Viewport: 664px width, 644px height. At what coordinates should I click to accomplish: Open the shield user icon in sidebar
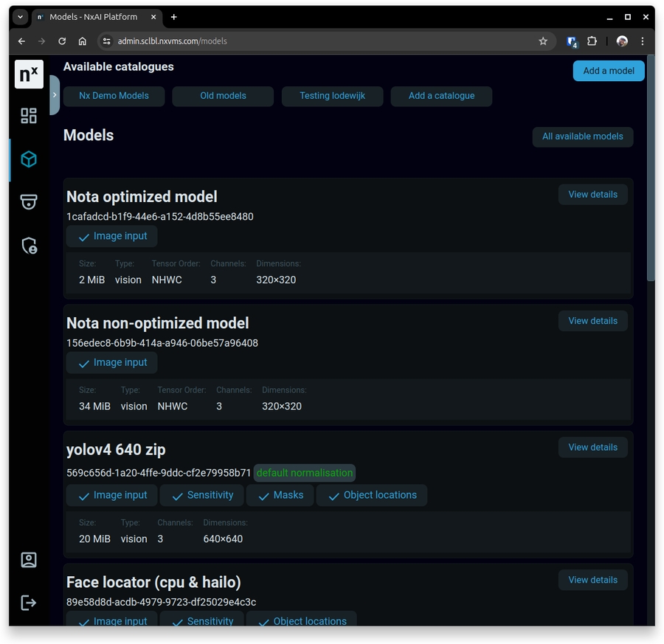pos(29,246)
